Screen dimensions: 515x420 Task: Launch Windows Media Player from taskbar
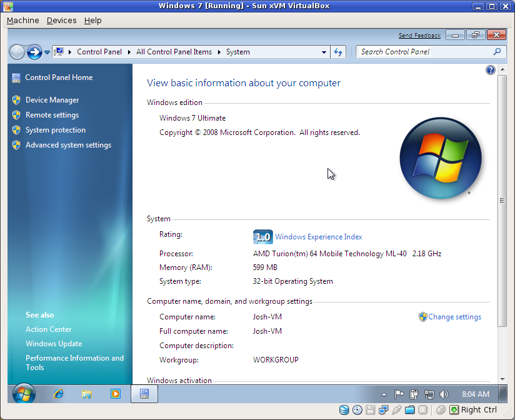115,394
